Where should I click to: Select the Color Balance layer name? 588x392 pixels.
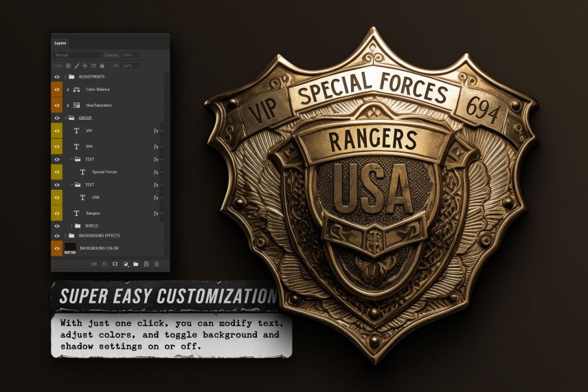coord(98,89)
